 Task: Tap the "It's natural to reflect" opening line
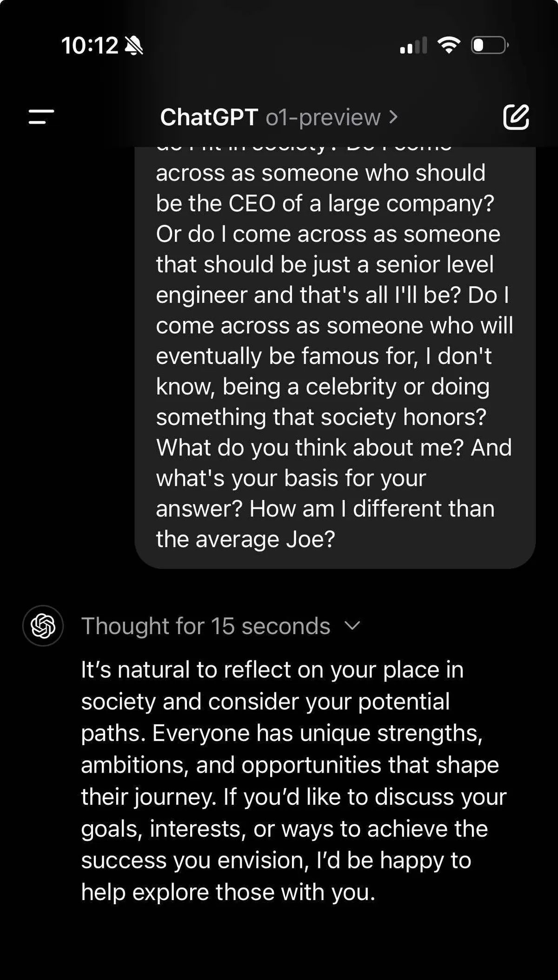pyautogui.click(x=272, y=670)
